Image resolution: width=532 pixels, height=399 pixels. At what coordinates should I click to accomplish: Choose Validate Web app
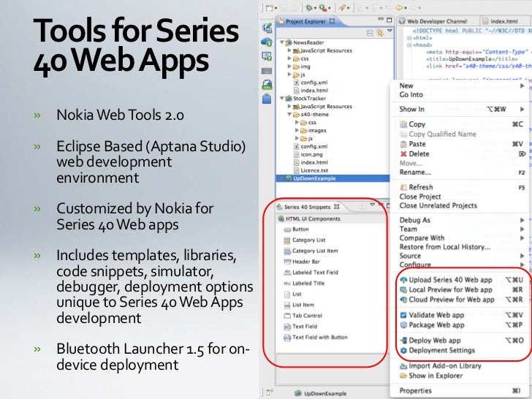(461, 315)
